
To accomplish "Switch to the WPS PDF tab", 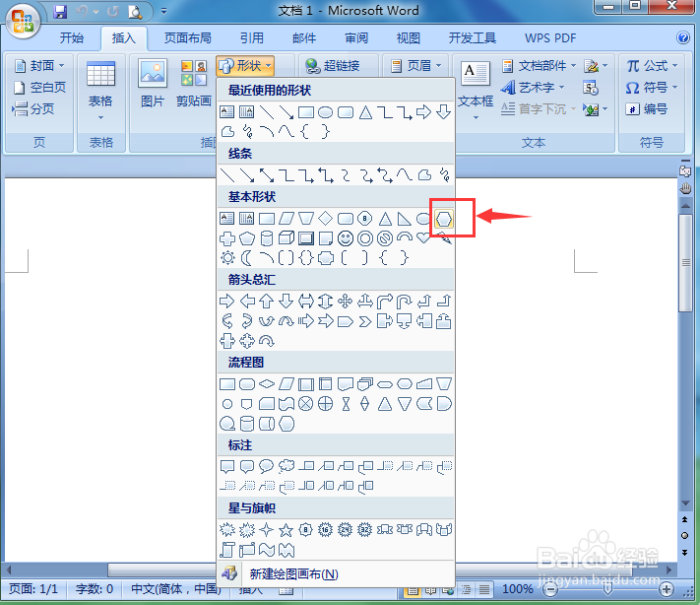I will (x=550, y=38).
